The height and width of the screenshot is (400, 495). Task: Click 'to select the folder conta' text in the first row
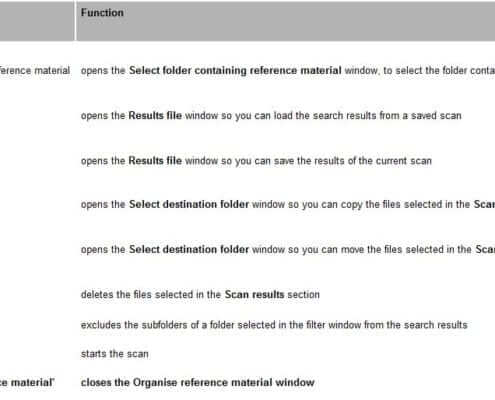point(439,71)
